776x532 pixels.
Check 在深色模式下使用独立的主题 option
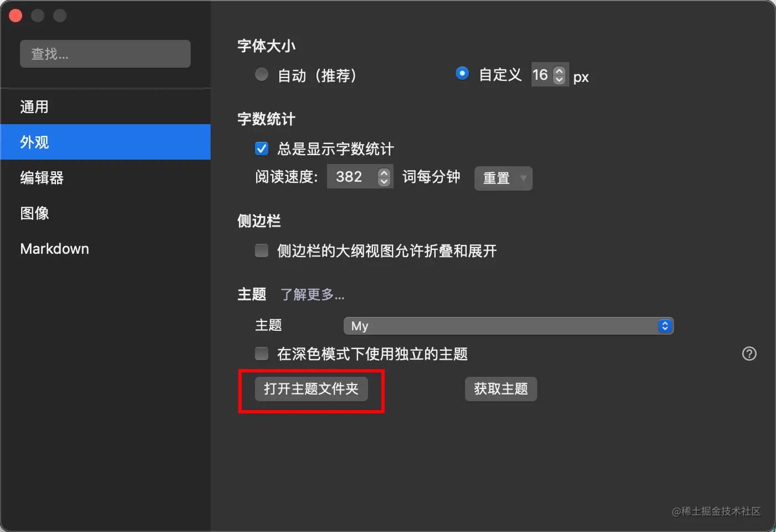tap(262, 354)
